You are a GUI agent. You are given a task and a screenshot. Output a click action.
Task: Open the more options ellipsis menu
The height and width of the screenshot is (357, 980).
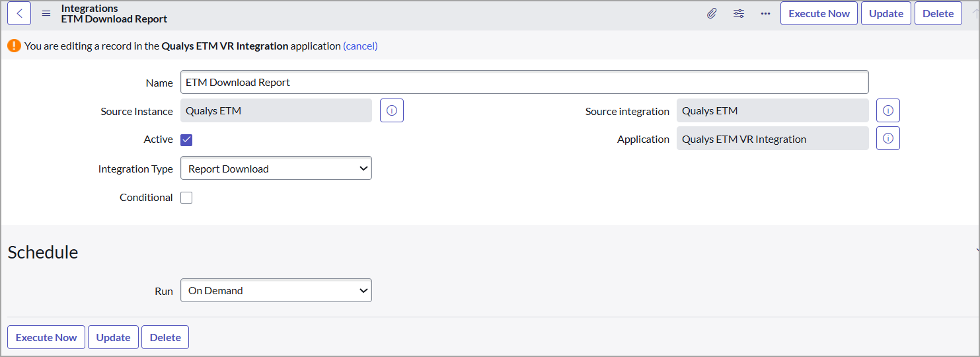coord(765,13)
